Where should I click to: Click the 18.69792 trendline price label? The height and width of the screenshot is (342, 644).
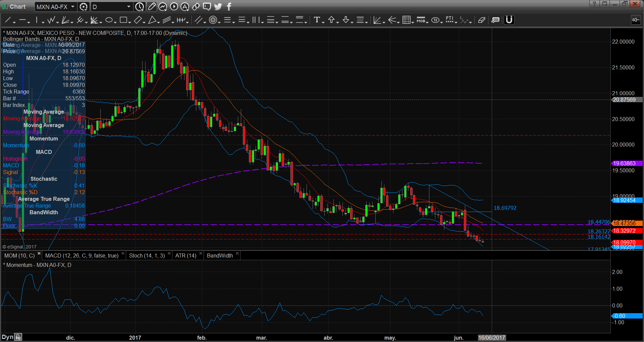pos(505,208)
